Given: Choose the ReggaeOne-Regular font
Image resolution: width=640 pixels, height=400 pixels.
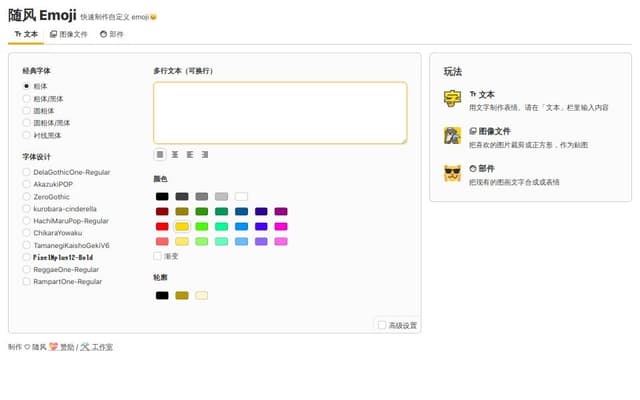Looking at the screenshot, I should pyautogui.click(x=27, y=269).
